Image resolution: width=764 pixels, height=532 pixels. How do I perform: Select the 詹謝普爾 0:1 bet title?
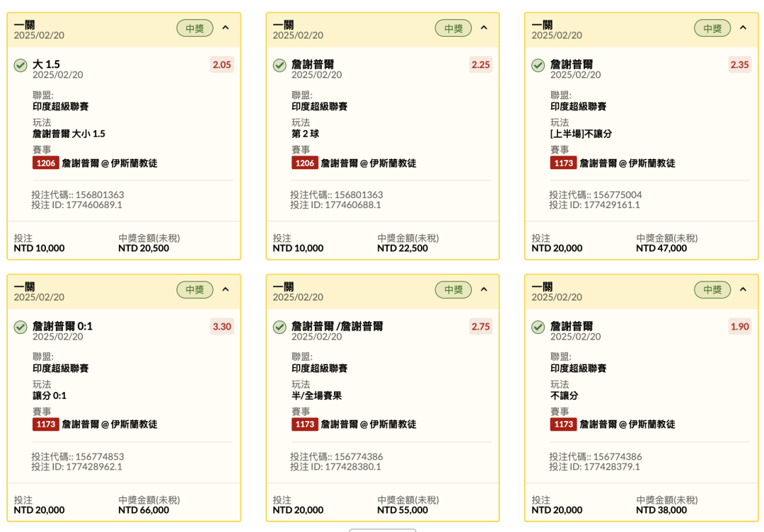tap(62, 326)
